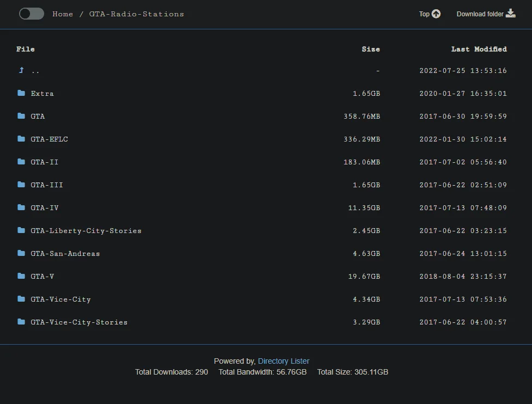Click the GTA-V folder icon
Viewport: 532px width, 404px height.
click(21, 276)
